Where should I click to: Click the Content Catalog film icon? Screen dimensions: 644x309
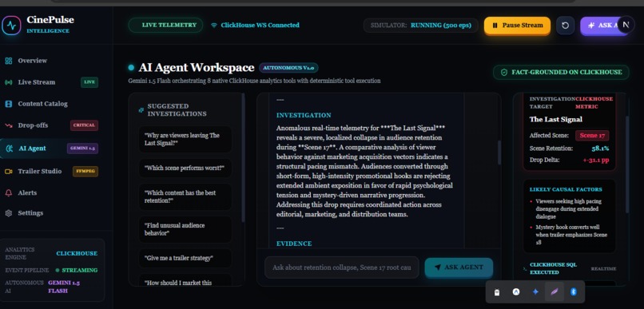click(x=8, y=104)
